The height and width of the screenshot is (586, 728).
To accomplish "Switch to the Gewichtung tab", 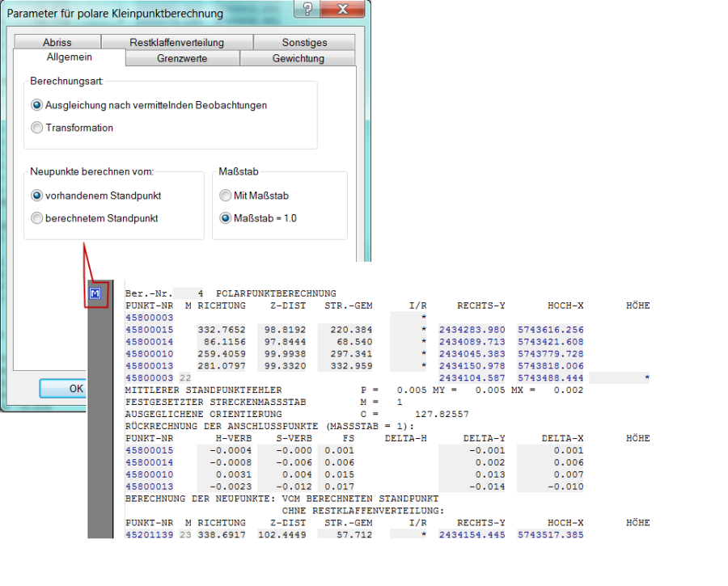I will click(x=298, y=58).
